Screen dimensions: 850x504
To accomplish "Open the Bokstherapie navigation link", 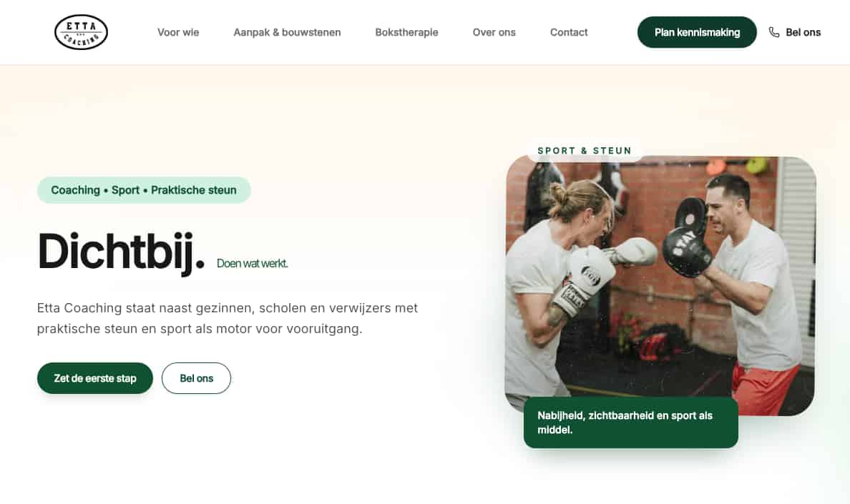I will click(x=406, y=32).
